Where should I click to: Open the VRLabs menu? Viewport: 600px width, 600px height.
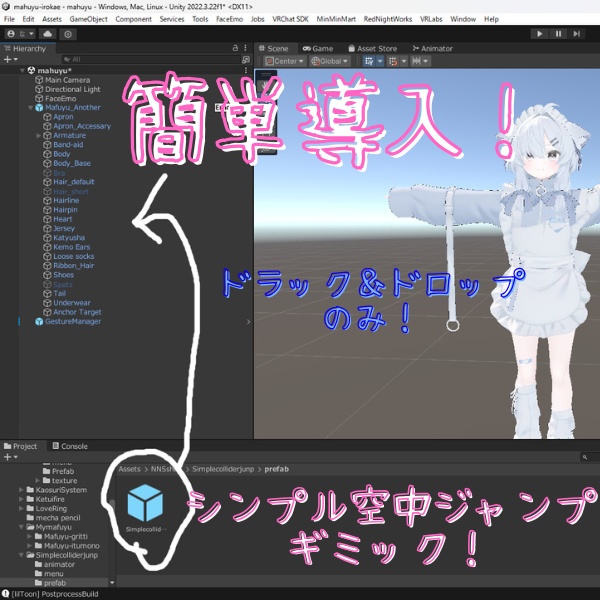[x=431, y=19]
